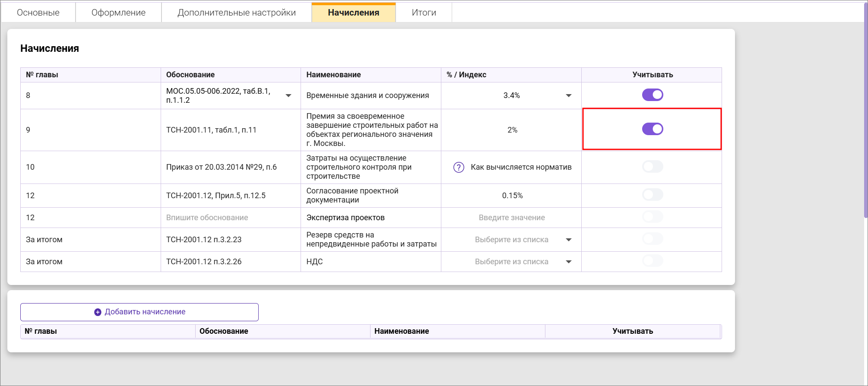
Task: Open the Оформление tab
Action: pyautogui.click(x=118, y=13)
